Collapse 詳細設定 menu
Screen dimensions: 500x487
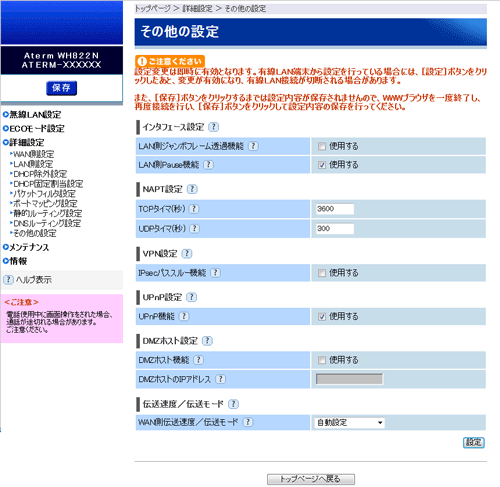coord(24,142)
